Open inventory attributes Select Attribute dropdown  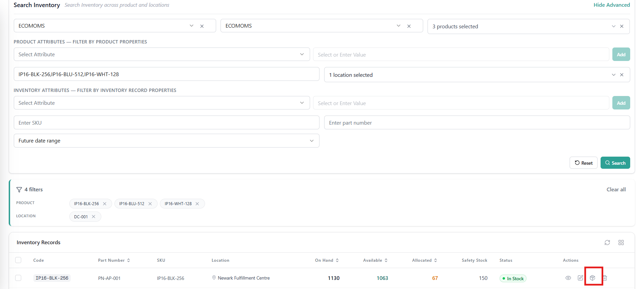[x=162, y=103]
